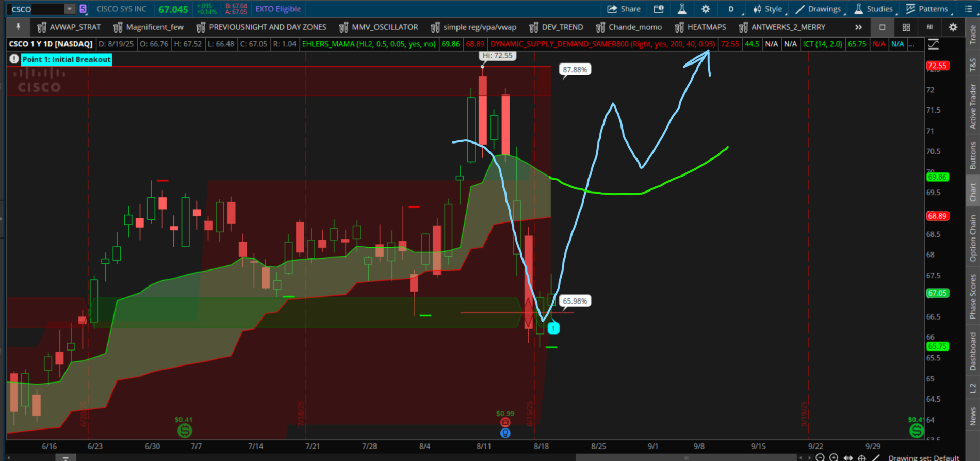Click the EHLERS_MAMA study label
The height and width of the screenshot is (461, 980).
(369, 44)
